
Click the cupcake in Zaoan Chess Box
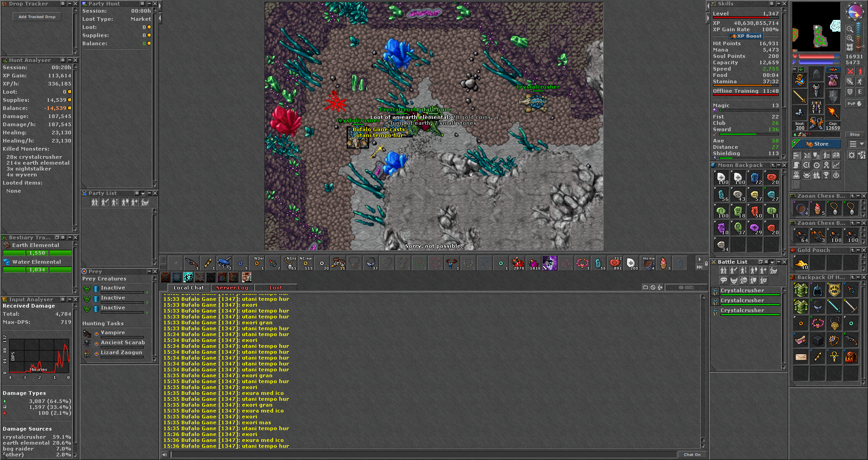818,209
